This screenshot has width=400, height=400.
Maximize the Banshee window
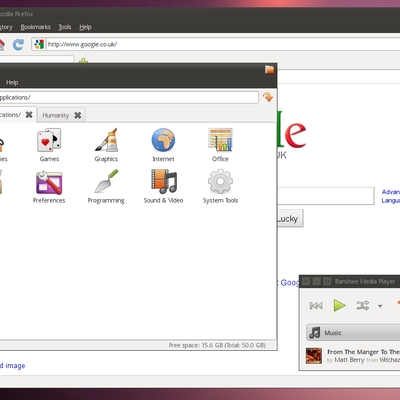[x=327, y=282]
